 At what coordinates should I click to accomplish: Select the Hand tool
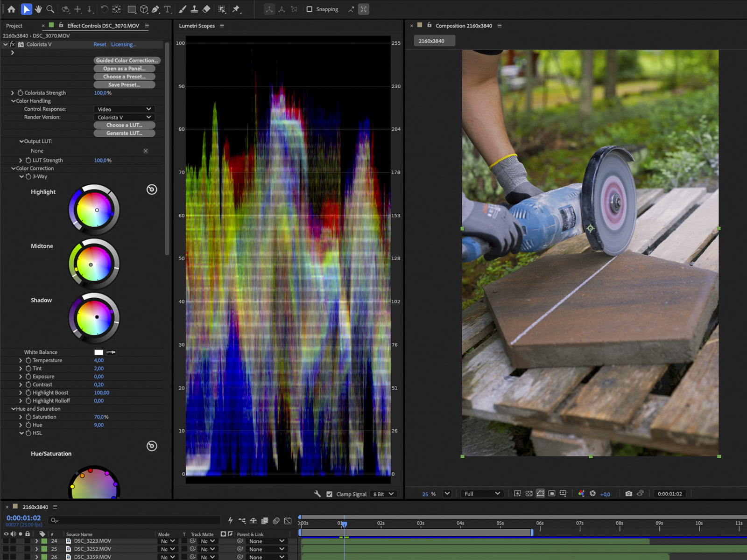pos(38,9)
